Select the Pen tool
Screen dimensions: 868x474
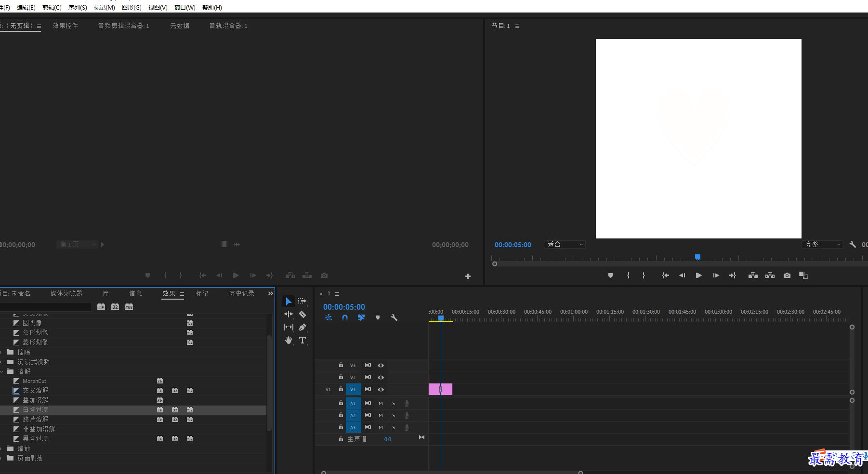302,327
